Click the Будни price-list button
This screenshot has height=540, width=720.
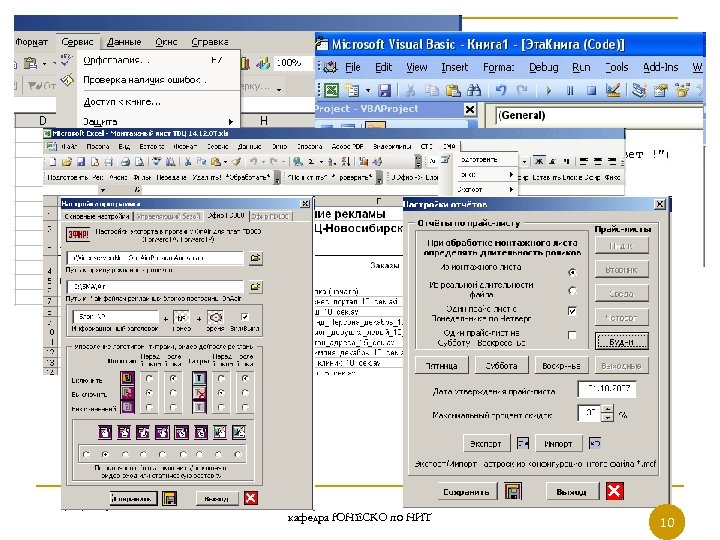click(622, 342)
